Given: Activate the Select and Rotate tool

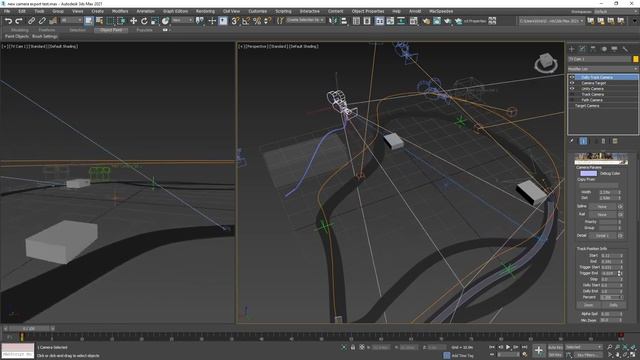Looking at the screenshot, I should (144, 20).
